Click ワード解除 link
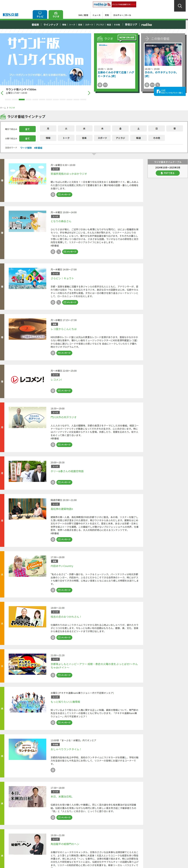Viewport: 188px width, 868px height. point(26,148)
